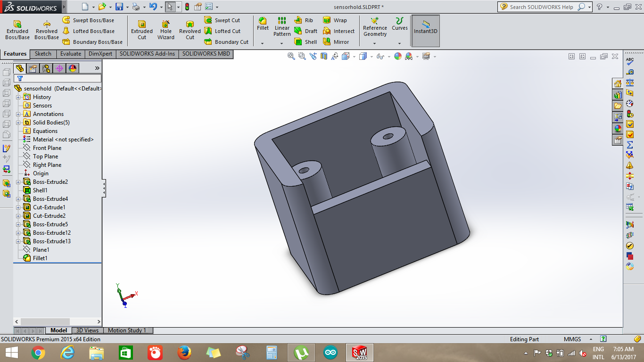Select the Extruded Boss/Base tool

click(17, 30)
